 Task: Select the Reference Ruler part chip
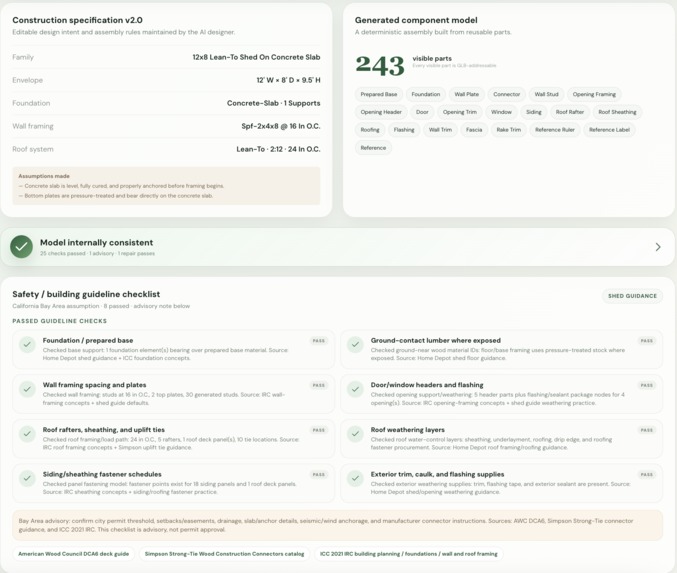coord(555,130)
